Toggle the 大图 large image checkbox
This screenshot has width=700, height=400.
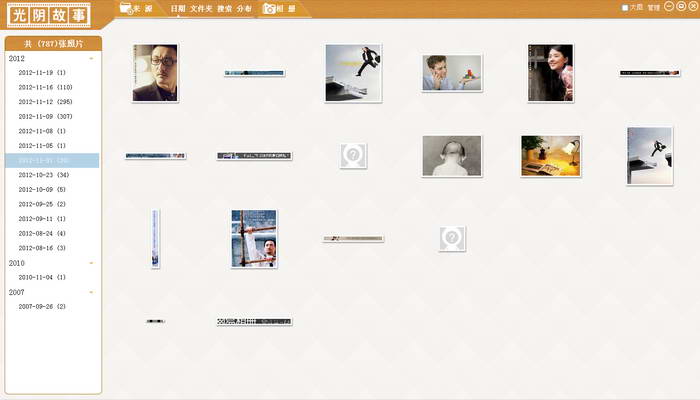point(625,8)
